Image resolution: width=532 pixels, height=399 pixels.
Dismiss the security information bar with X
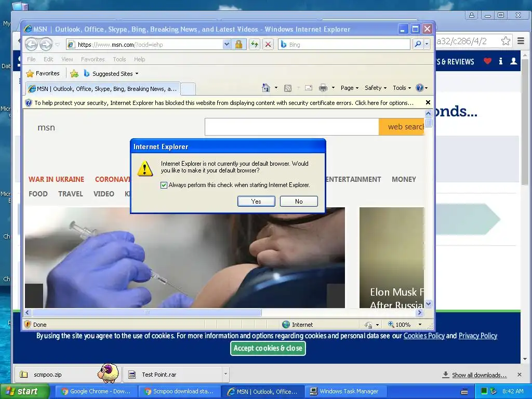click(x=428, y=102)
